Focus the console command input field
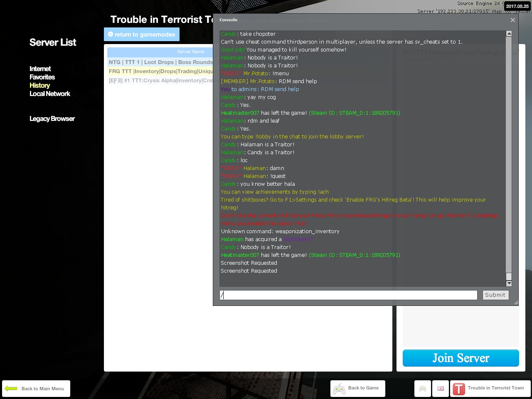Screen dimensions: 532x399 click(348, 295)
